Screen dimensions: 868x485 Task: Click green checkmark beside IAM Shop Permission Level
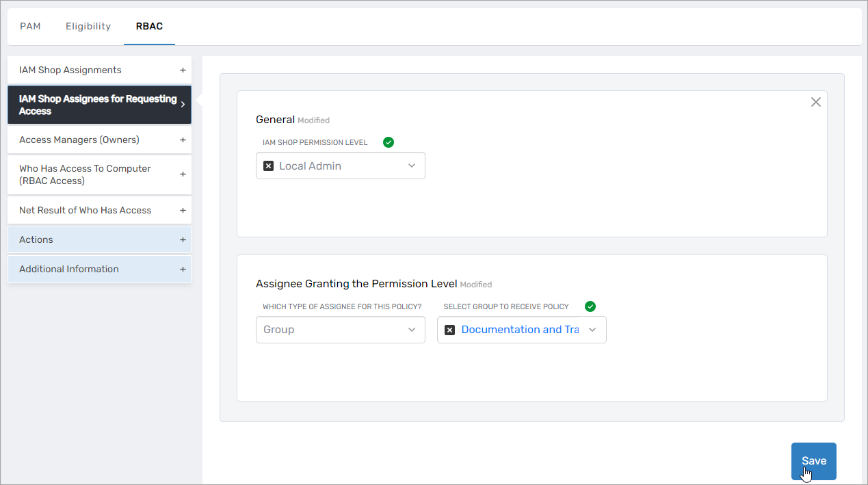[389, 142]
